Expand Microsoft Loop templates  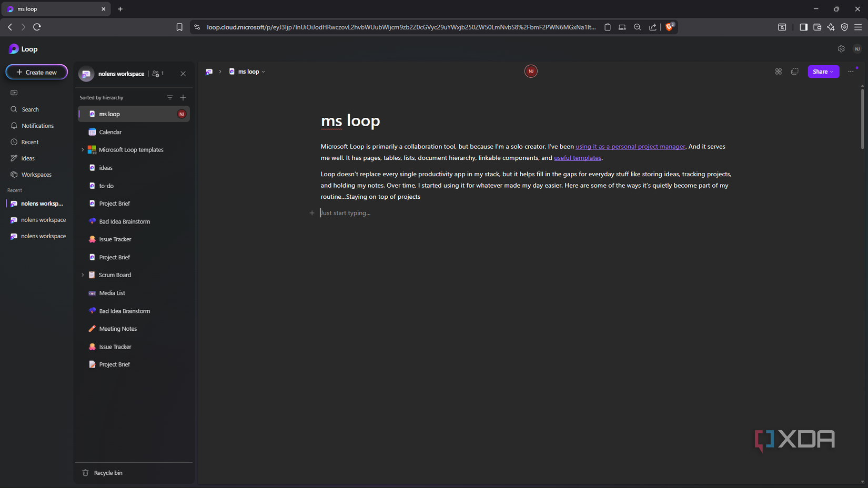point(82,149)
